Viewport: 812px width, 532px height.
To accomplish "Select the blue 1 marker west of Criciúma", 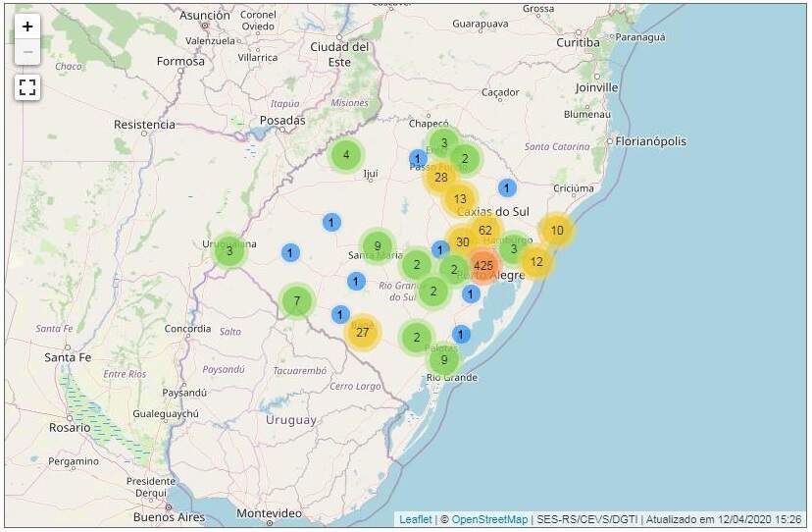I will point(507,187).
